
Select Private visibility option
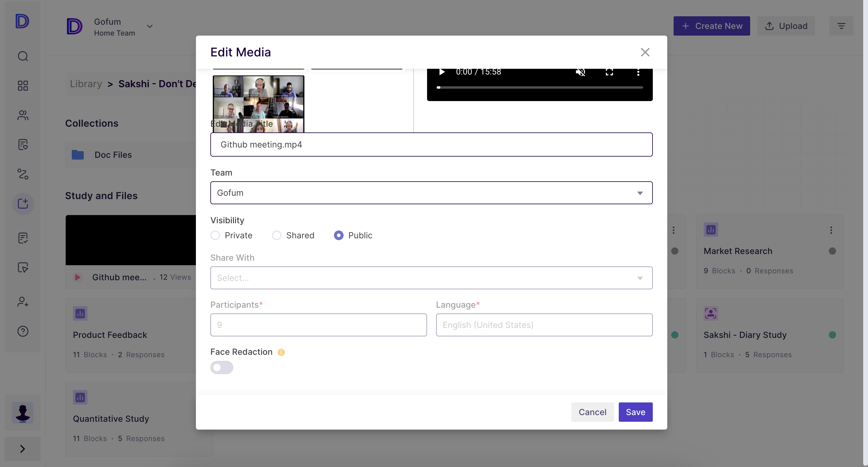(215, 235)
